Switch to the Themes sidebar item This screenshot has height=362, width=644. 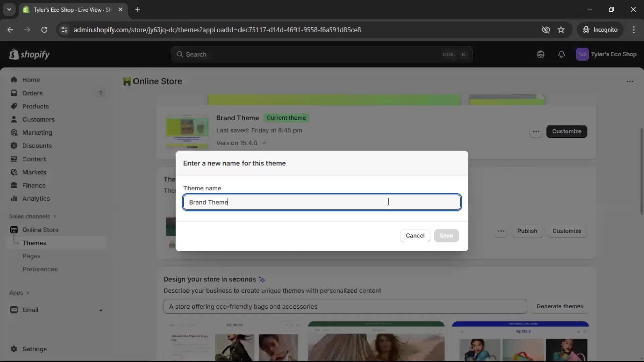[35, 243]
